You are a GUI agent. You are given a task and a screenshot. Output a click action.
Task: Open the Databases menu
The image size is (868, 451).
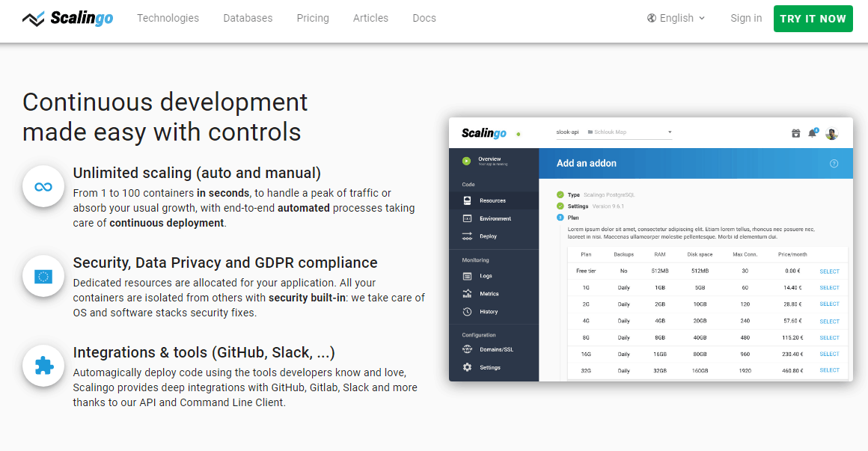pyautogui.click(x=248, y=18)
